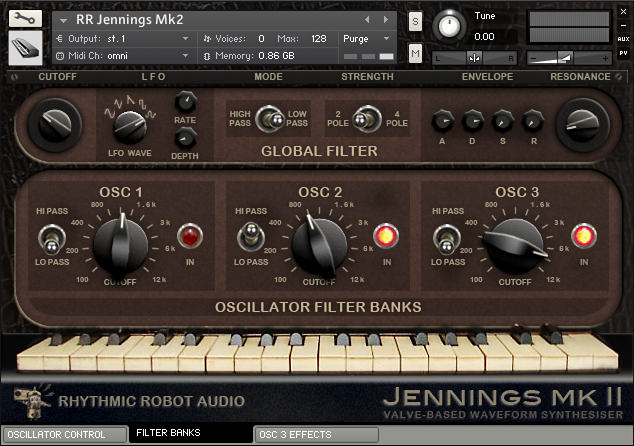Open the Output st. 1 dropdown
The width and height of the screenshot is (634, 446).
tap(185, 39)
